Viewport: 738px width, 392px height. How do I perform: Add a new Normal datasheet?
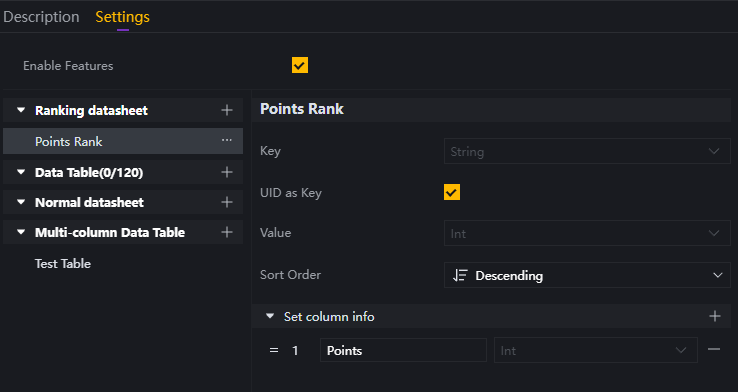[227, 202]
